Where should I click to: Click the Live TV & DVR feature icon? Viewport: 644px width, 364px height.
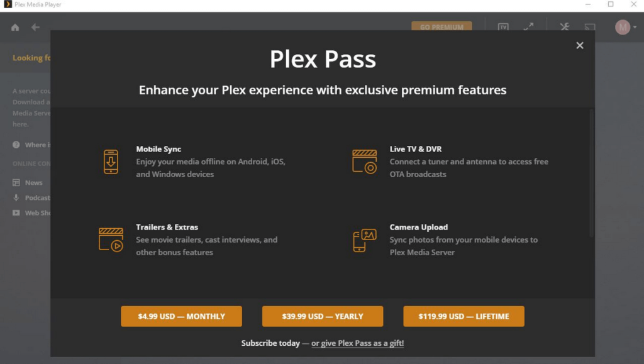365,162
